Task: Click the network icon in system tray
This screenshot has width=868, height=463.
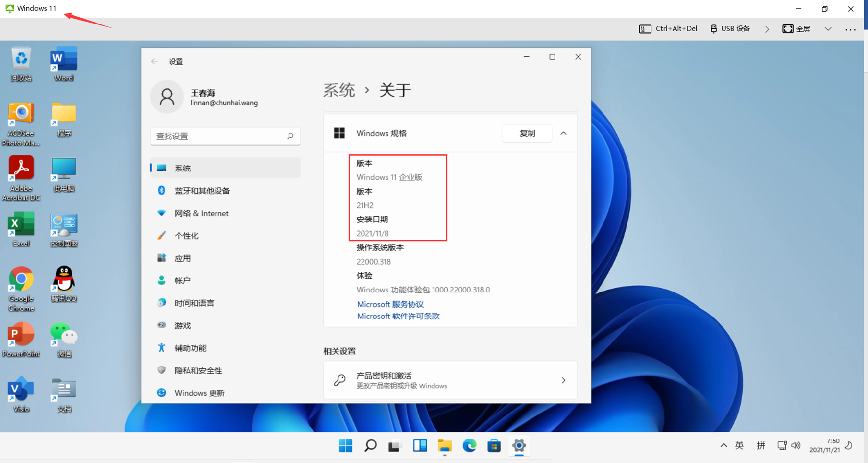Action: coord(782,445)
